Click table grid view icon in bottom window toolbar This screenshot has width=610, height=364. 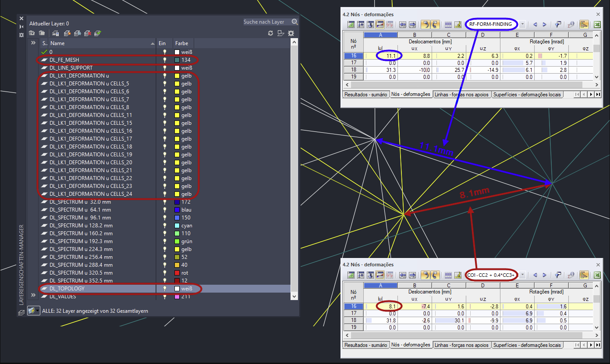pyautogui.click(x=448, y=275)
